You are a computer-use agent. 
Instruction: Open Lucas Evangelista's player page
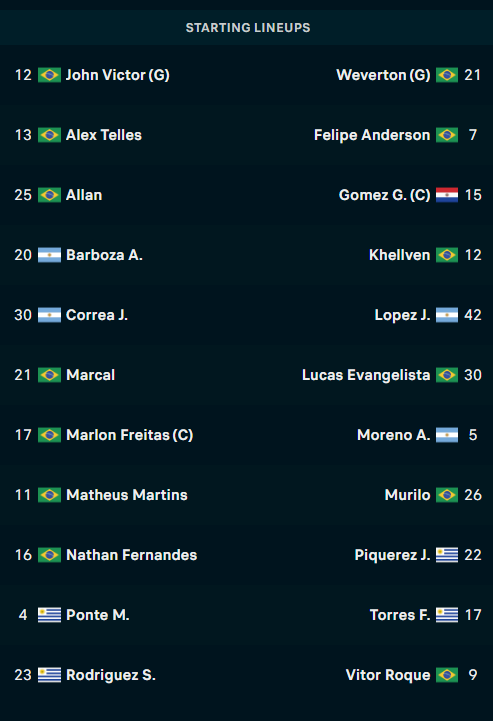[366, 375]
